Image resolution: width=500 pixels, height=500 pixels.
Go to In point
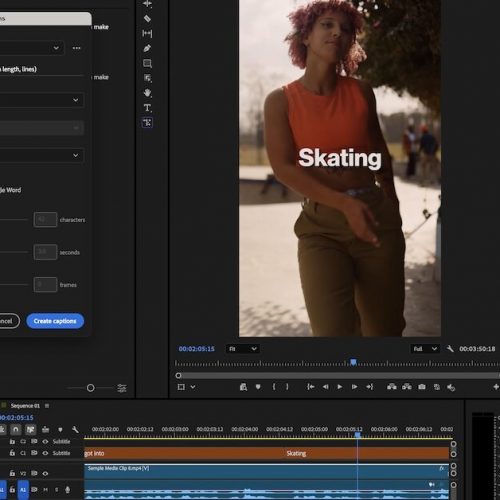click(x=310, y=387)
